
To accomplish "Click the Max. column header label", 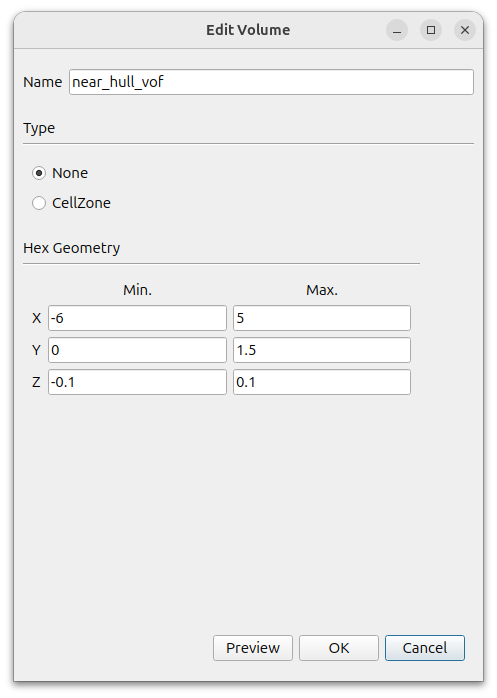I will [x=322, y=290].
